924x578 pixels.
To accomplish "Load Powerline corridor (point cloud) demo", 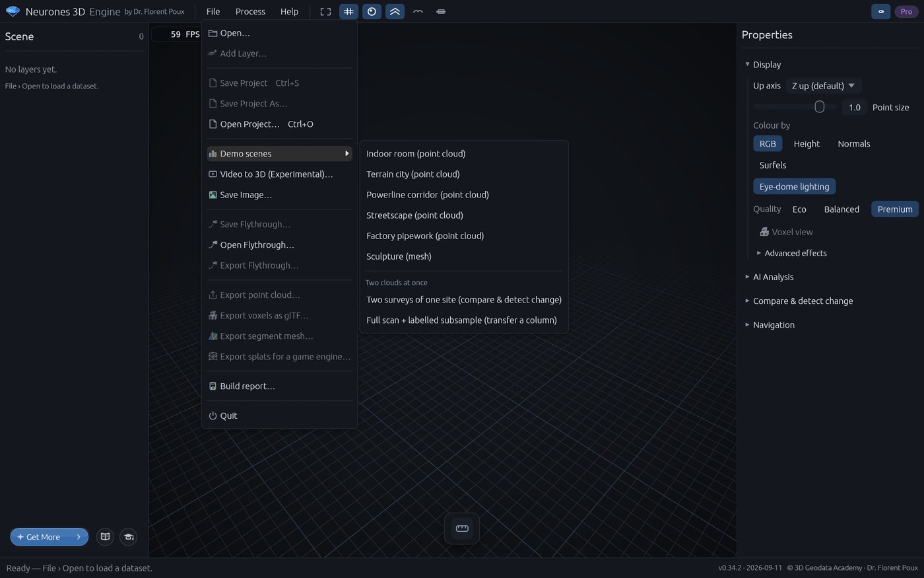I will point(463,195).
